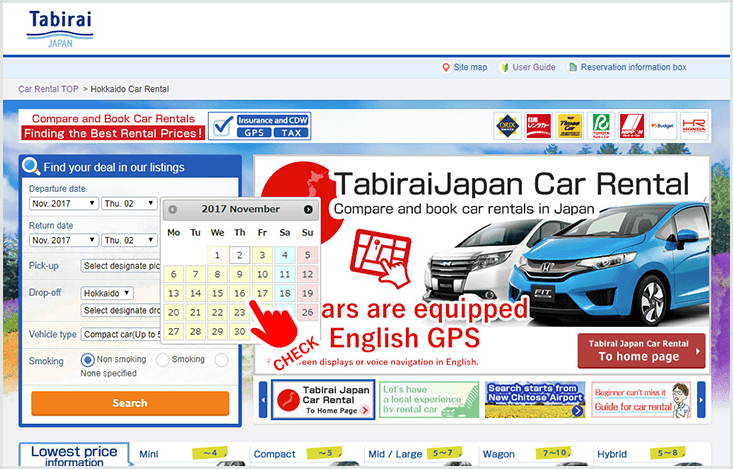Pick November 29 in calendar
Viewport: 733px width, 469px height.
tap(217, 332)
